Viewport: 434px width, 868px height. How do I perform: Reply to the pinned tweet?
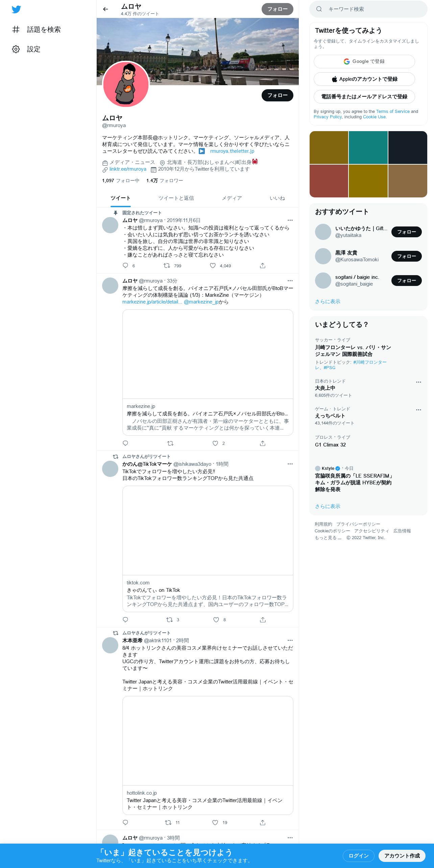pyautogui.click(x=125, y=266)
